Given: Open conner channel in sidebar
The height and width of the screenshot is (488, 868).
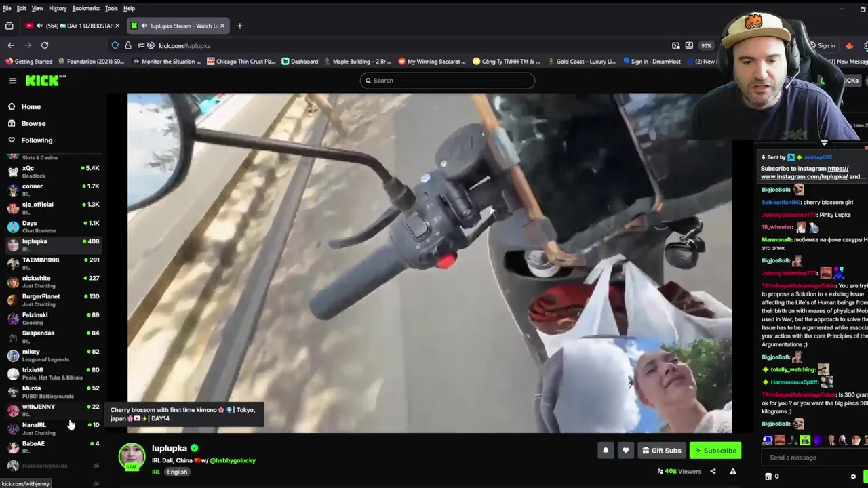Looking at the screenshot, I should point(54,190).
